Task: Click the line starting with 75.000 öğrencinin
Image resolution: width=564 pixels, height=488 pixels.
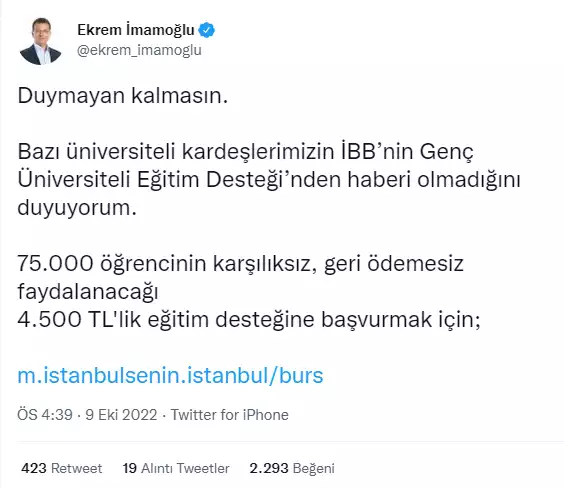Action: pyautogui.click(x=240, y=264)
